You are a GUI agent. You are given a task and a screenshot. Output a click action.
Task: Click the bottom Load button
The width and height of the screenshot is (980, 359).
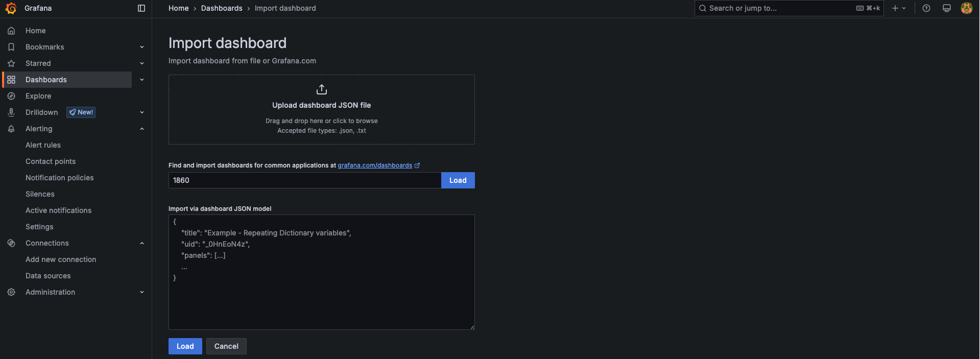[x=185, y=346]
